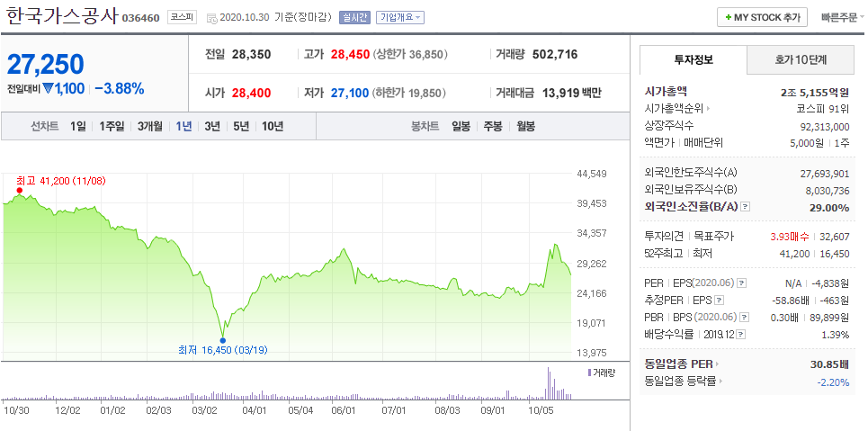868x431 pixels.
Task: Select the 3개월 line chart period
Action: click(150, 126)
